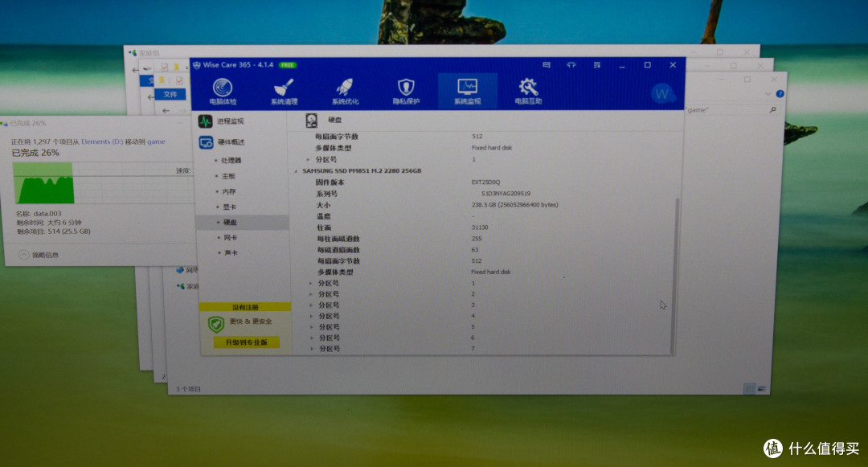Collapse details with 简略信息 chevron
Viewport: 868px width, 467px height.
pos(23,255)
